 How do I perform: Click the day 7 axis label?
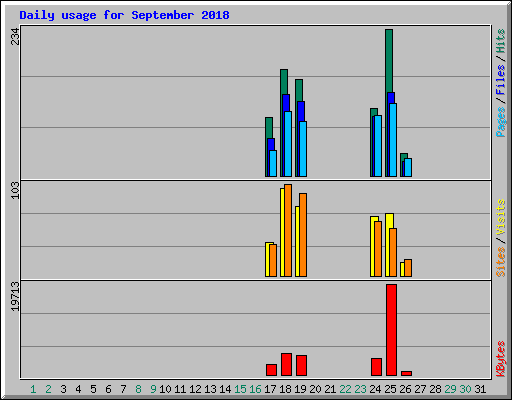123,389
